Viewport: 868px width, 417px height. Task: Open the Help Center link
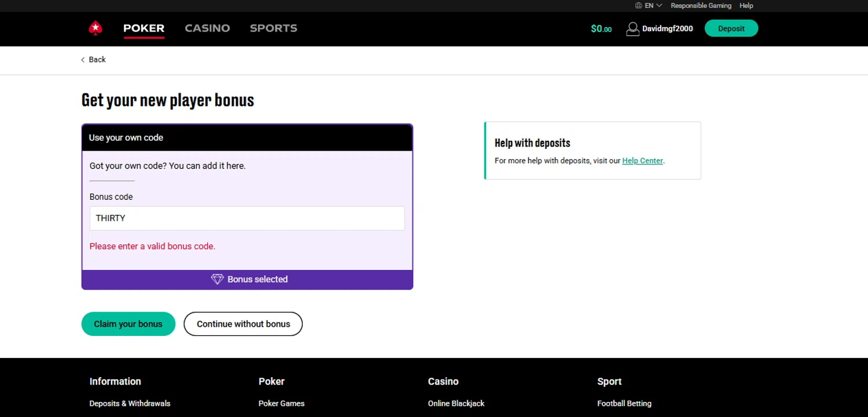coord(642,161)
